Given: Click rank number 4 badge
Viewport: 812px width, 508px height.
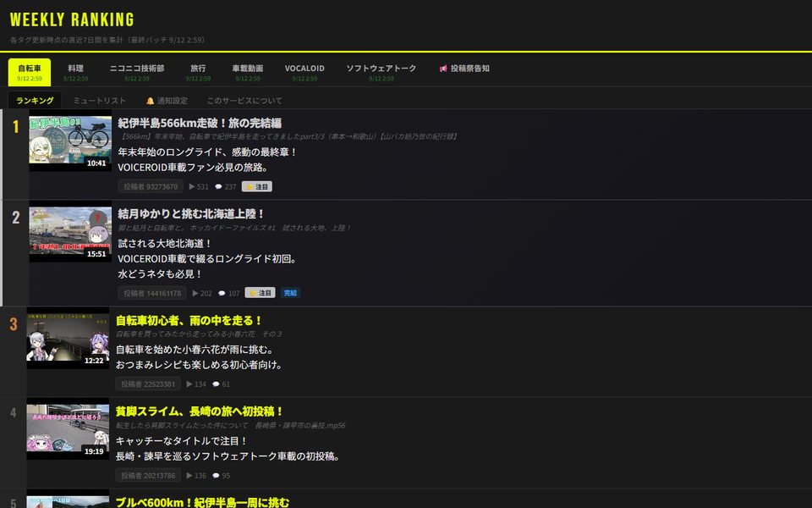Looking at the screenshot, I should 14,412.
